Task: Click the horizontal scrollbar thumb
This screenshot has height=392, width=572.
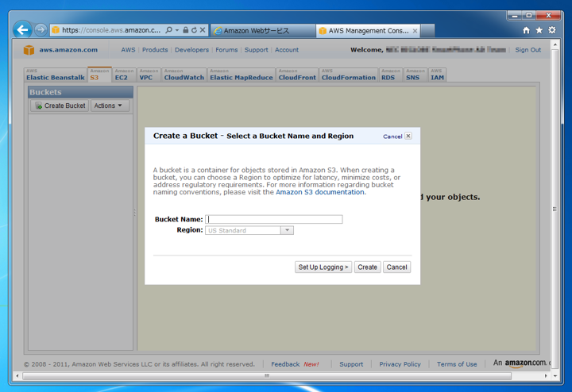Action: [x=267, y=375]
